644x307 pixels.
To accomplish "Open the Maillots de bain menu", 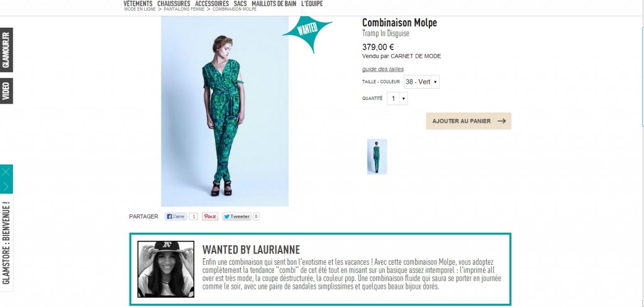I will click(x=274, y=4).
